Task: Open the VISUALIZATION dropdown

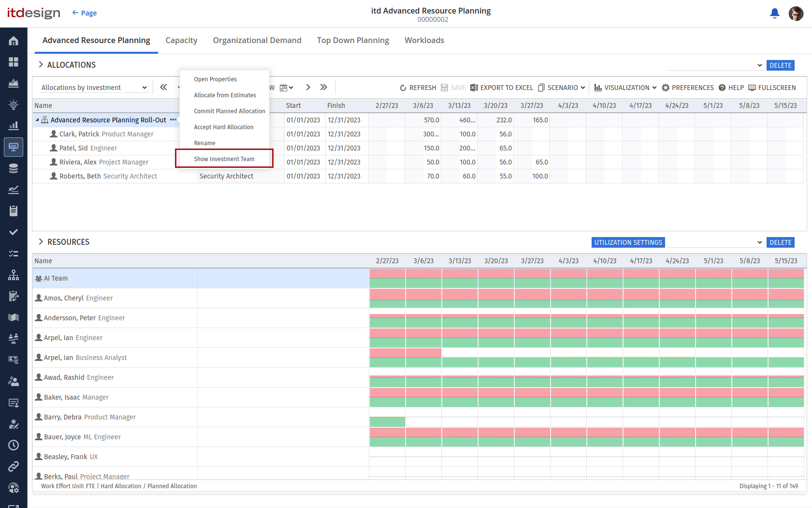Action: coord(625,88)
